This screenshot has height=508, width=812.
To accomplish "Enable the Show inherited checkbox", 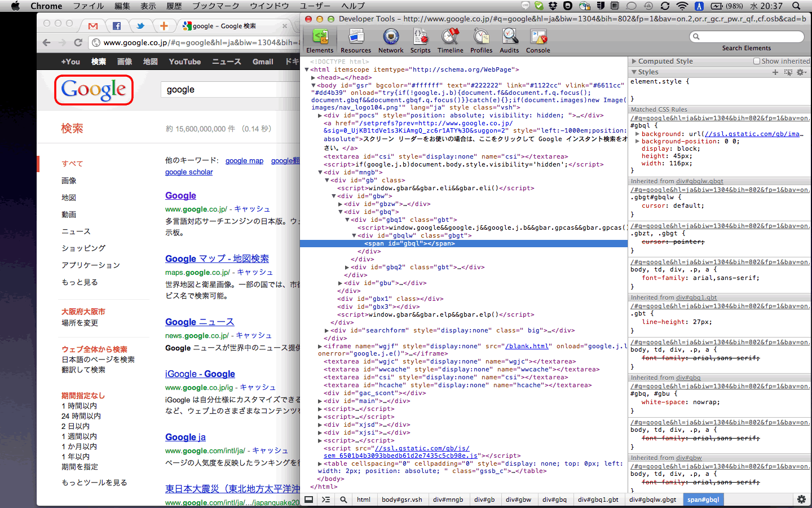I will click(x=757, y=61).
